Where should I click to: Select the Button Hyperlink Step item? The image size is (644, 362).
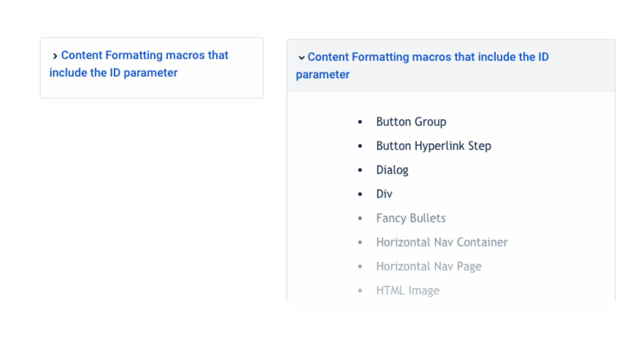pos(434,146)
